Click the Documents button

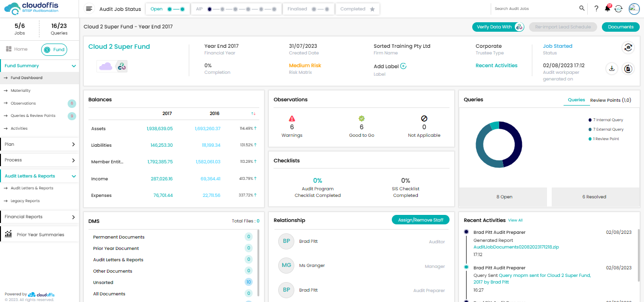coord(620,27)
